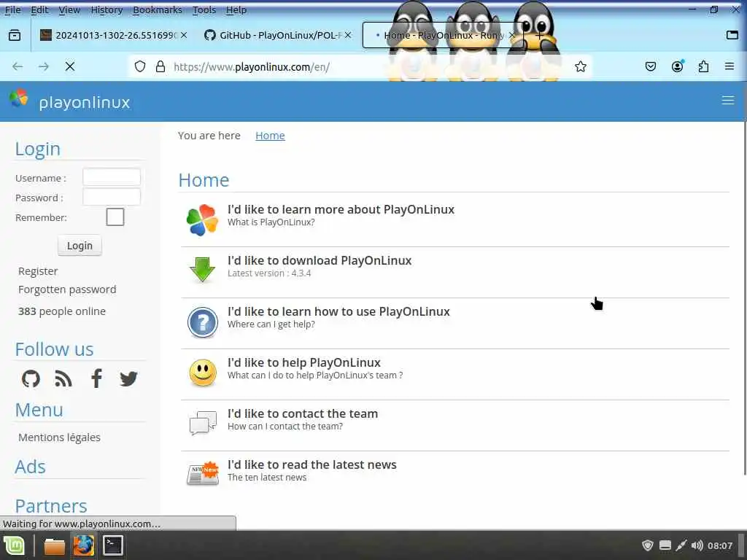Open the Edit menu

coord(39,9)
